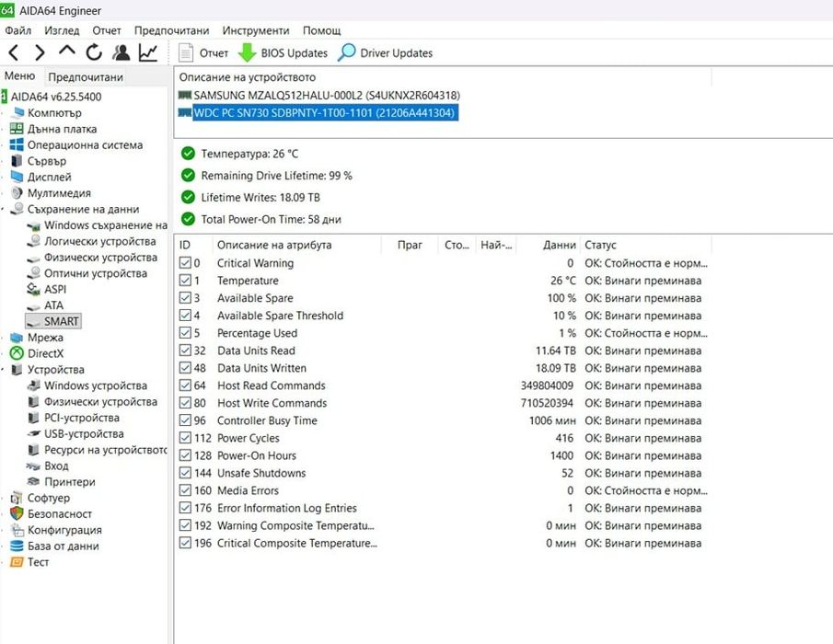
Task: Click the Софтуер icon in tree
Action: (17, 498)
